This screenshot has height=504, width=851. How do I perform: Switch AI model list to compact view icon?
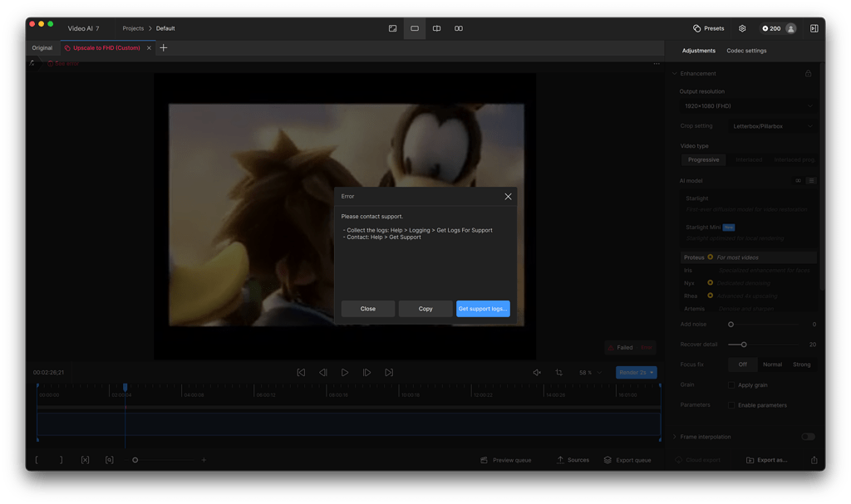(799, 181)
